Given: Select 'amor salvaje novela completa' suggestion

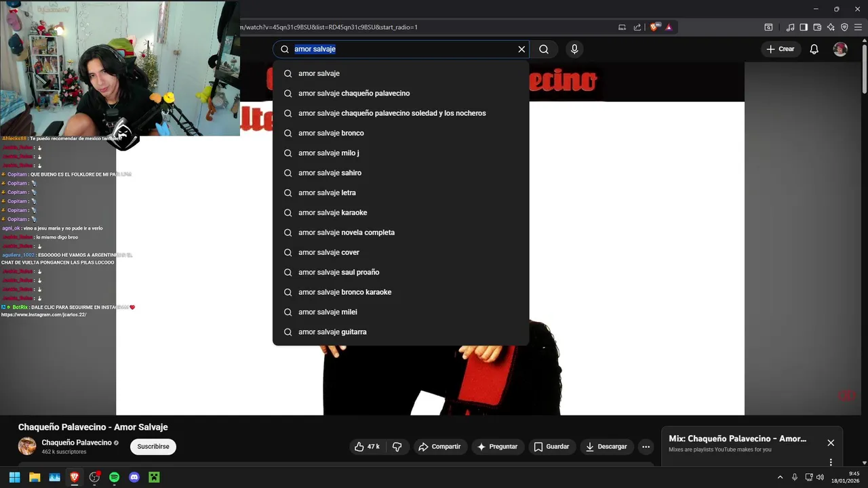Looking at the screenshot, I should (401, 232).
